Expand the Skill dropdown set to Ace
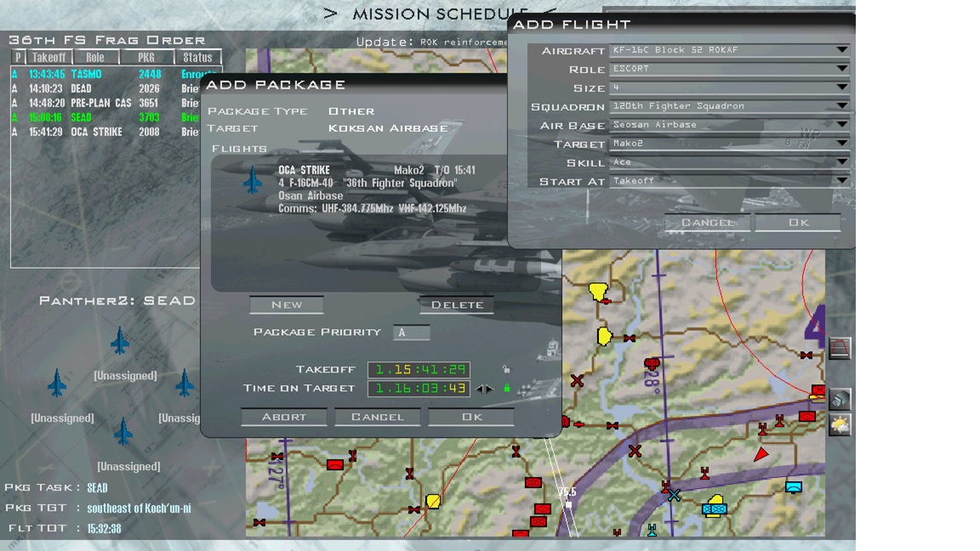The height and width of the screenshot is (551, 980). pyautogui.click(x=729, y=162)
